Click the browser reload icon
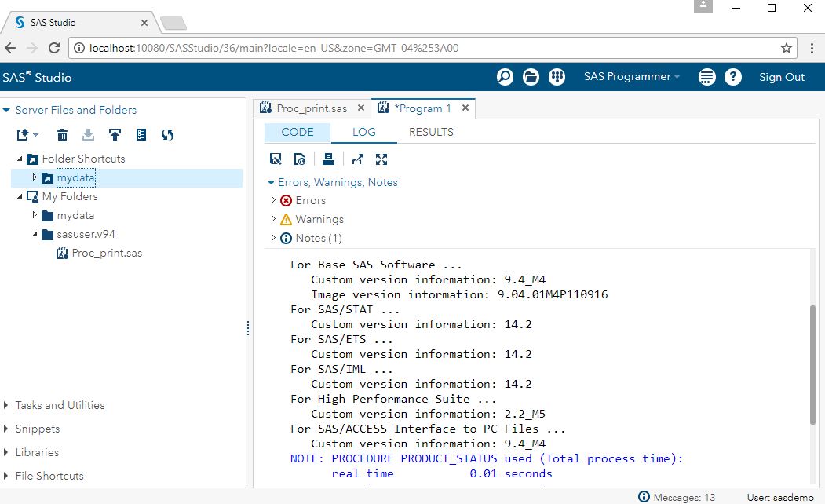This screenshot has height=504, width=825. click(x=53, y=48)
